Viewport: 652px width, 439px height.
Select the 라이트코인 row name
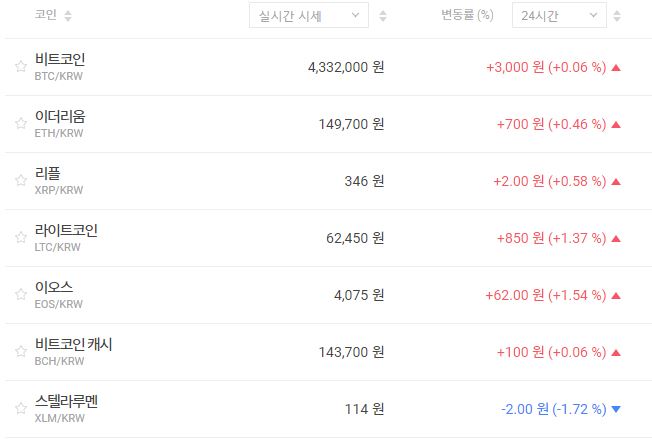tap(66, 231)
